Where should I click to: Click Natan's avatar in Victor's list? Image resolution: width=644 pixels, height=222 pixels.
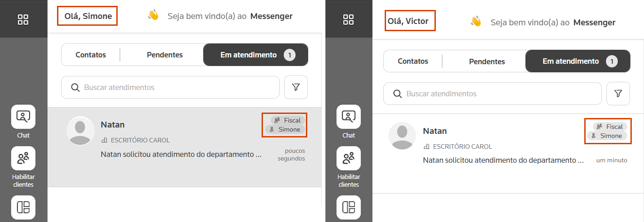point(402,136)
